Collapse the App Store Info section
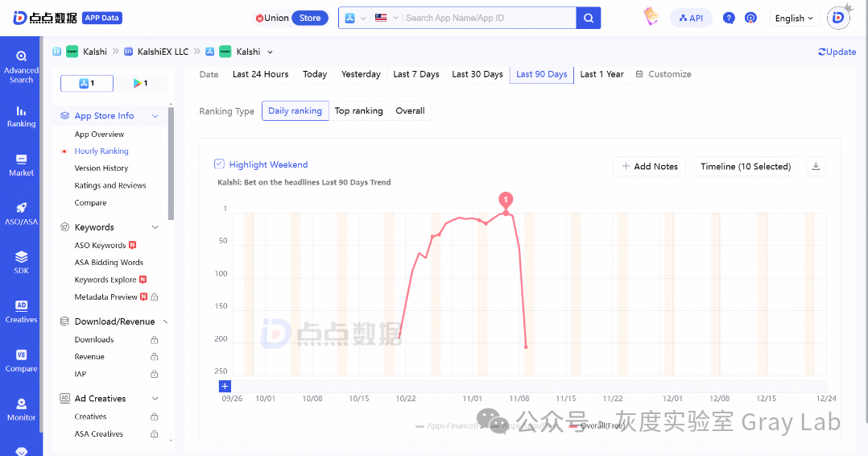This screenshot has height=456, width=868. pyautogui.click(x=155, y=116)
